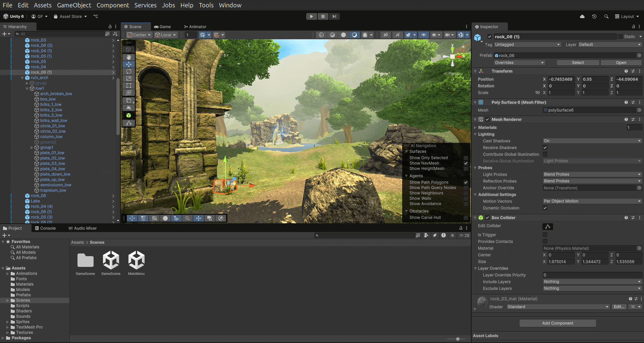The image size is (644, 343).
Task: Toggle the search overlay magnifier in bottom scene bar
Action: click(187, 218)
